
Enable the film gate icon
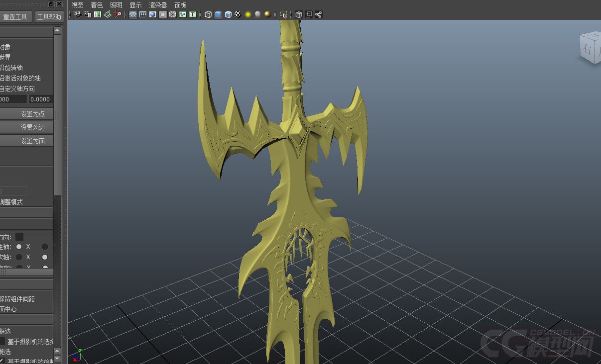pyautogui.click(x=143, y=14)
